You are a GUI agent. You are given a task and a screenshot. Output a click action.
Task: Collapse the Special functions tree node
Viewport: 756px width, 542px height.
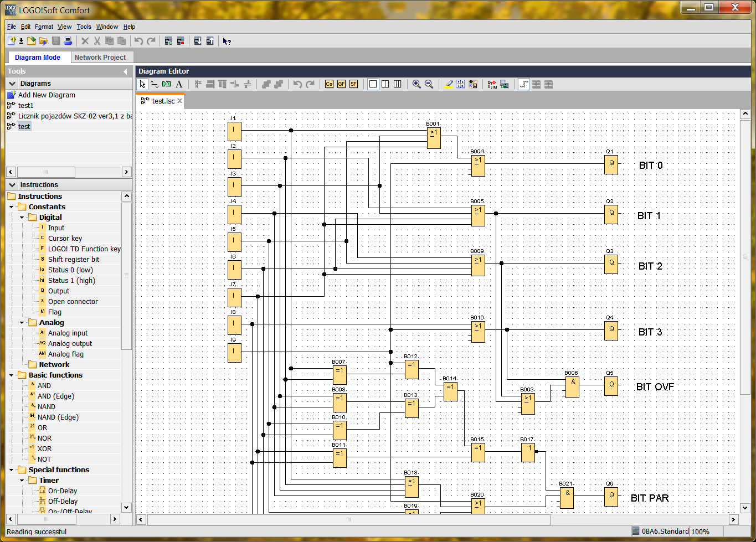click(12, 470)
